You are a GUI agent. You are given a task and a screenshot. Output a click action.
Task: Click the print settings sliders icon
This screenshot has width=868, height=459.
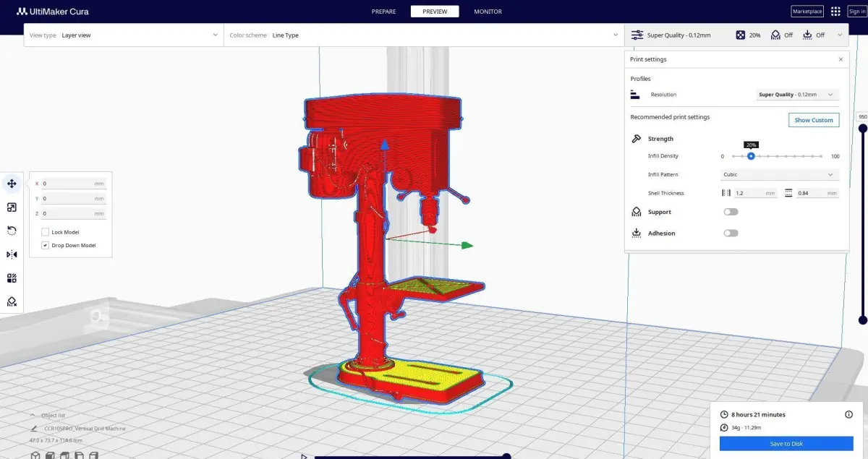[x=637, y=35]
